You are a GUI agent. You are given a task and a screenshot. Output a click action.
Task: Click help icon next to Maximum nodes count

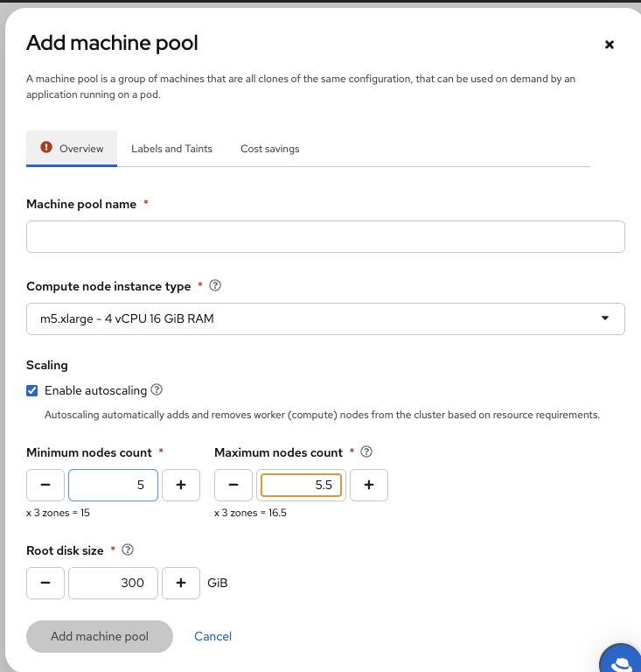pyautogui.click(x=366, y=452)
